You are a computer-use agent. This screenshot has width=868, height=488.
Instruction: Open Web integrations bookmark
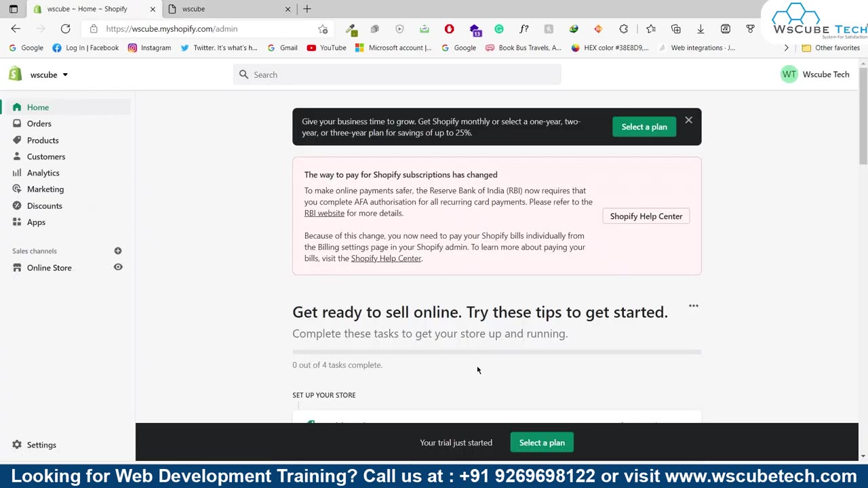(696, 48)
